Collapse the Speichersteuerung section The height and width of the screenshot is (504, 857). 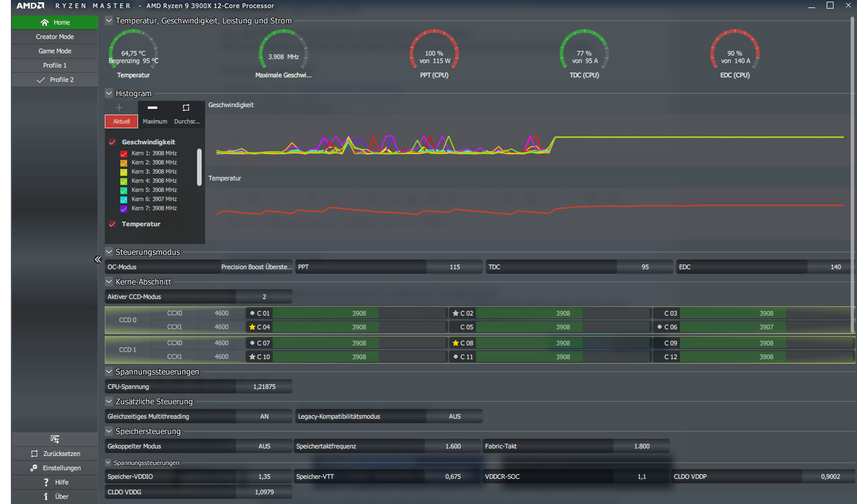click(x=109, y=431)
